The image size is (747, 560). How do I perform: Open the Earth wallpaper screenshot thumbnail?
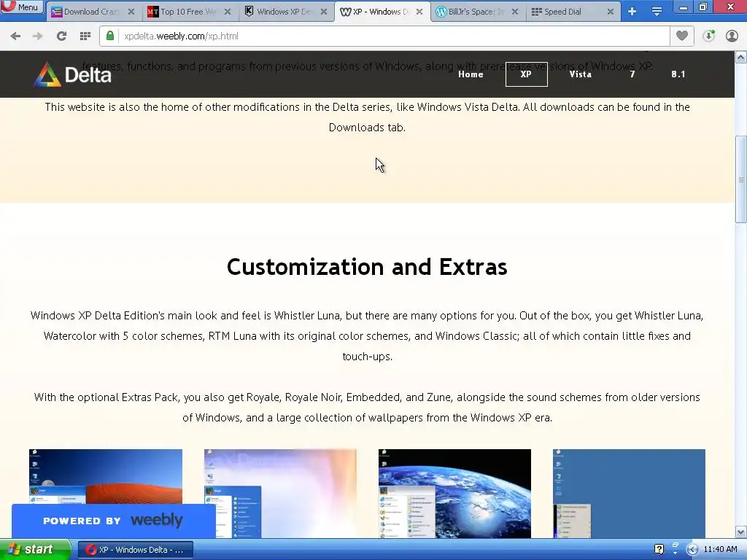(x=455, y=494)
